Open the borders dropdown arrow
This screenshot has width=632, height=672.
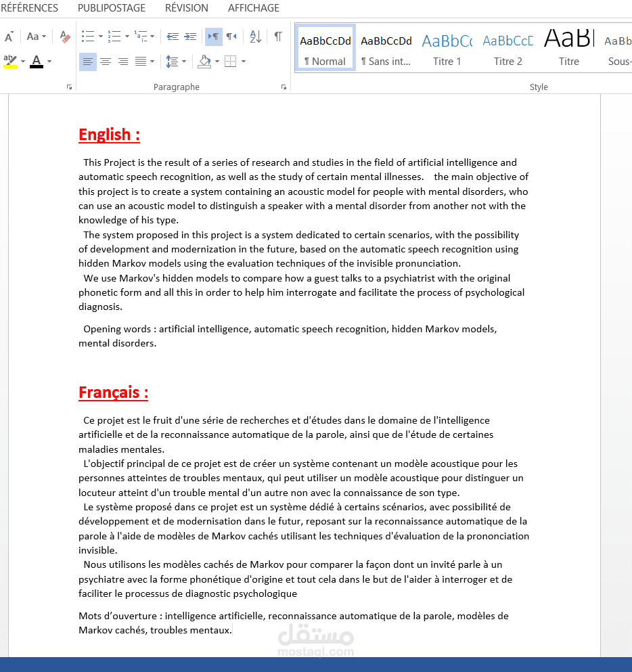[x=242, y=62]
